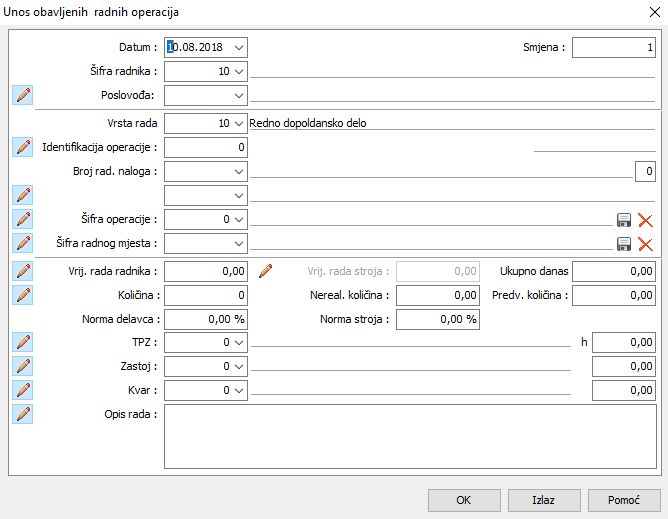The image size is (668, 519).
Task: Open the Datum date dropdown
Action: 238,47
